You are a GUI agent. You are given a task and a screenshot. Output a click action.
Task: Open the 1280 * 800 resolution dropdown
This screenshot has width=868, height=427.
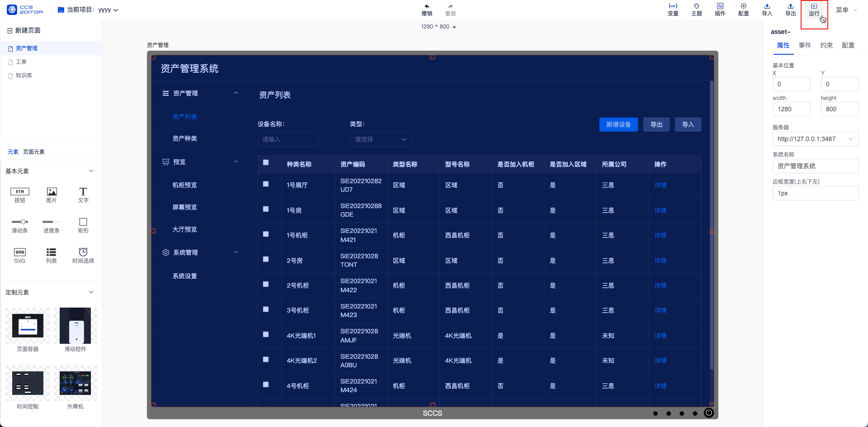click(439, 27)
